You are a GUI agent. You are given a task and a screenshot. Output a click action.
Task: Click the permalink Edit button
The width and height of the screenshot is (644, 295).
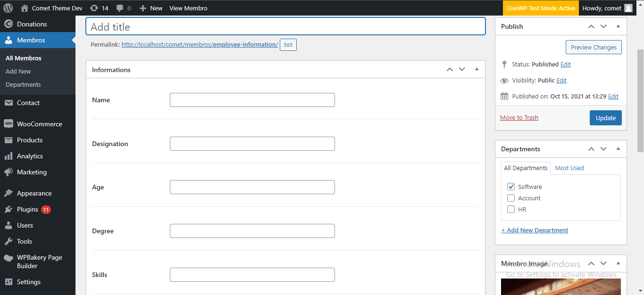tap(288, 45)
